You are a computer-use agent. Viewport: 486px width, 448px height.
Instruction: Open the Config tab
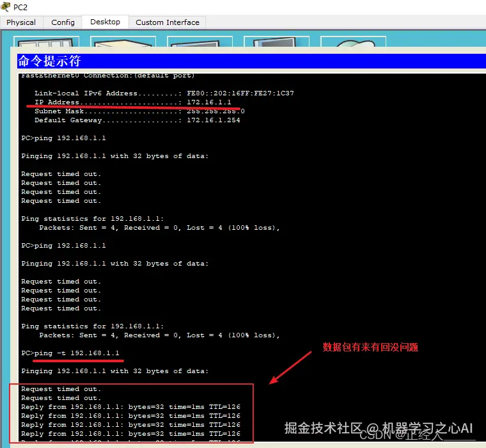pos(63,22)
